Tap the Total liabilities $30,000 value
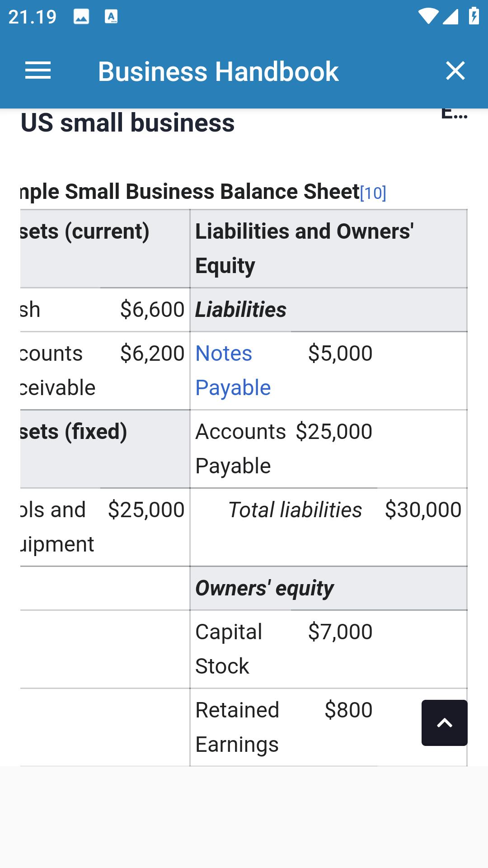 click(x=423, y=510)
